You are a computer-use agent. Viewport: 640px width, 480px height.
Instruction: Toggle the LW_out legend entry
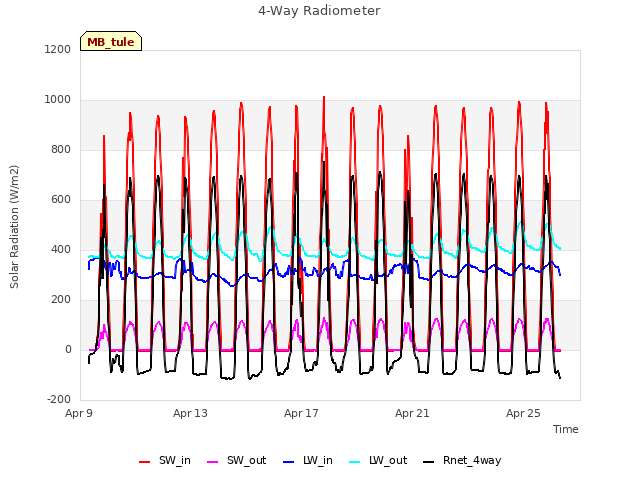pyautogui.click(x=378, y=460)
